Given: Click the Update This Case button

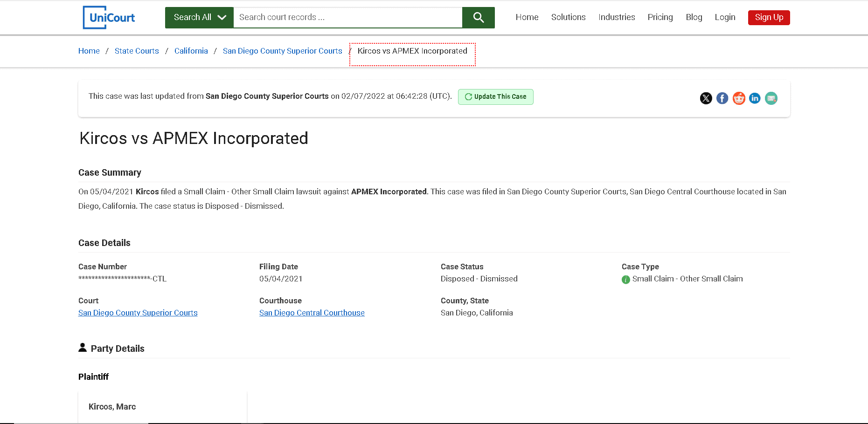Looking at the screenshot, I should (x=495, y=97).
